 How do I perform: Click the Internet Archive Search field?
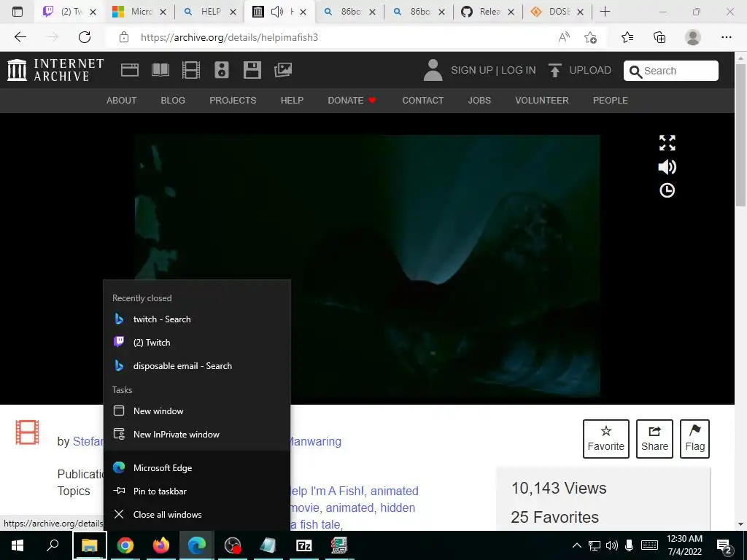tap(671, 71)
